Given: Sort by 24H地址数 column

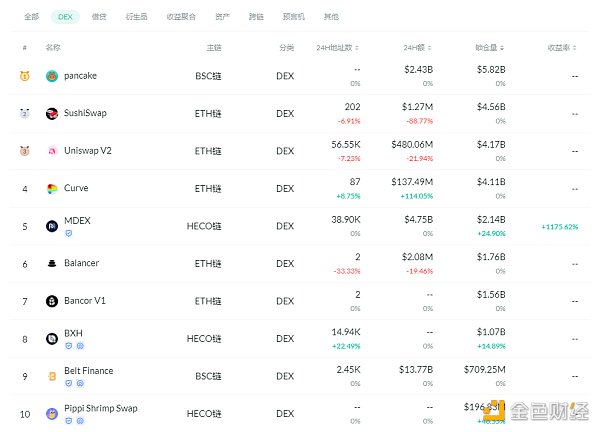Looking at the screenshot, I should point(336,47).
